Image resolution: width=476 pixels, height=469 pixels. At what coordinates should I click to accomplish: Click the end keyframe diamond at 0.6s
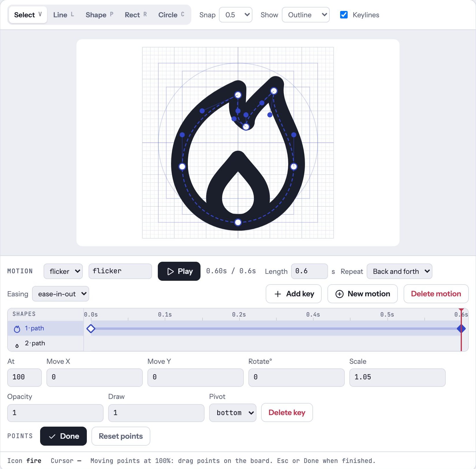click(461, 329)
